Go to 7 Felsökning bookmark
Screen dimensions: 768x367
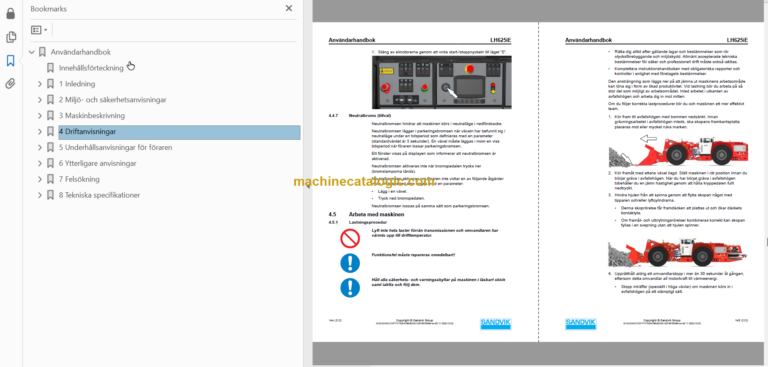[x=79, y=179]
